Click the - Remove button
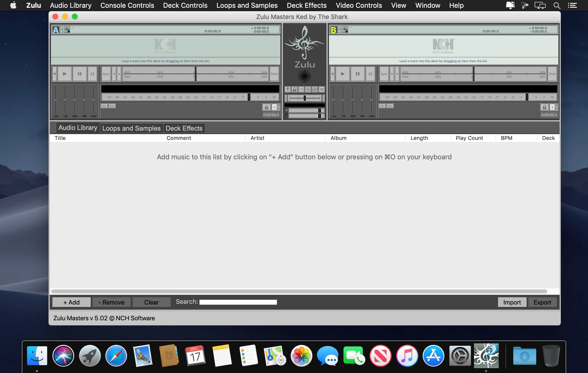 111,302
